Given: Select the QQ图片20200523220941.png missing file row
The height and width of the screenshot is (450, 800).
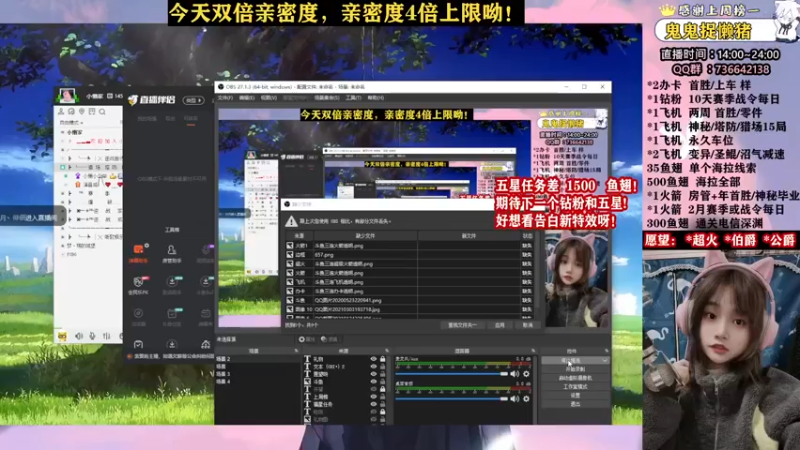Looking at the screenshot, I should click(408, 300).
